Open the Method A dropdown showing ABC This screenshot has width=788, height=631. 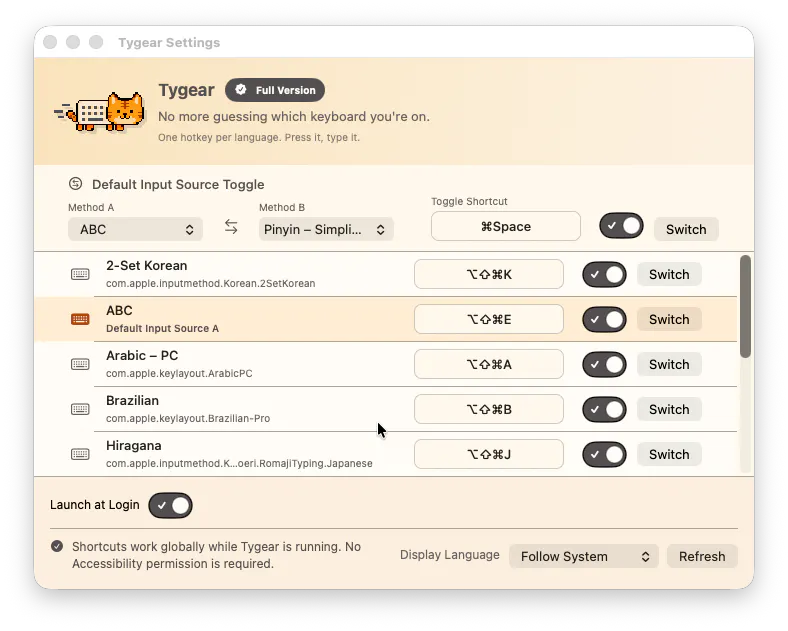click(x=135, y=230)
